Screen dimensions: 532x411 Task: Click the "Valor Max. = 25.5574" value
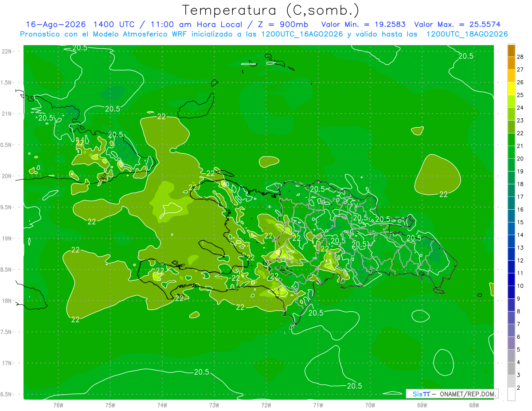pos(458,24)
